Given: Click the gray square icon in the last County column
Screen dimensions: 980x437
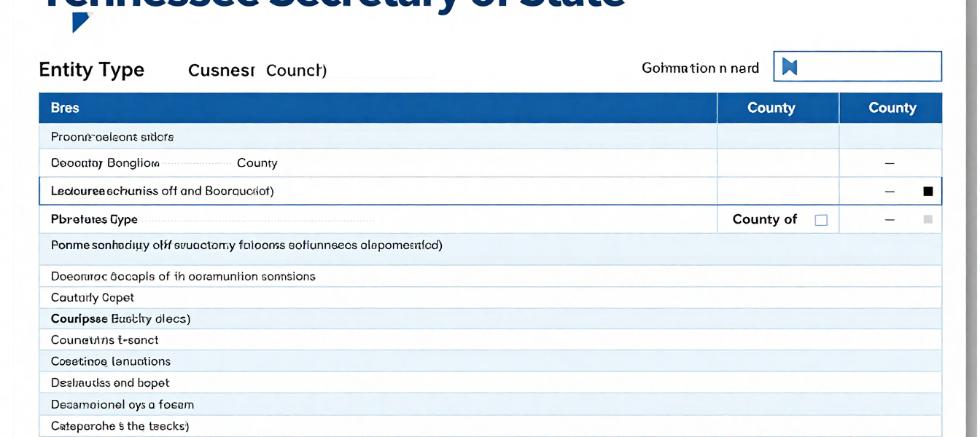Looking at the screenshot, I should click(929, 219).
